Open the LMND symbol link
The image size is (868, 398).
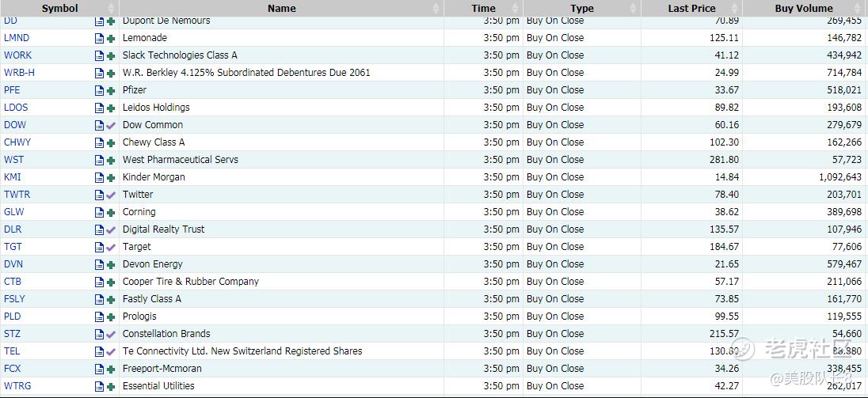click(x=17, y=38)
